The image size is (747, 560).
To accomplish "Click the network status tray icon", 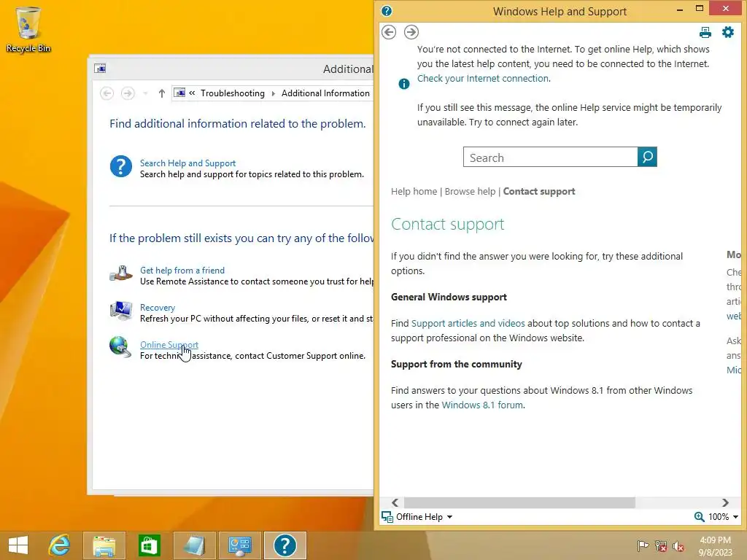I will (x=661, y=545).
